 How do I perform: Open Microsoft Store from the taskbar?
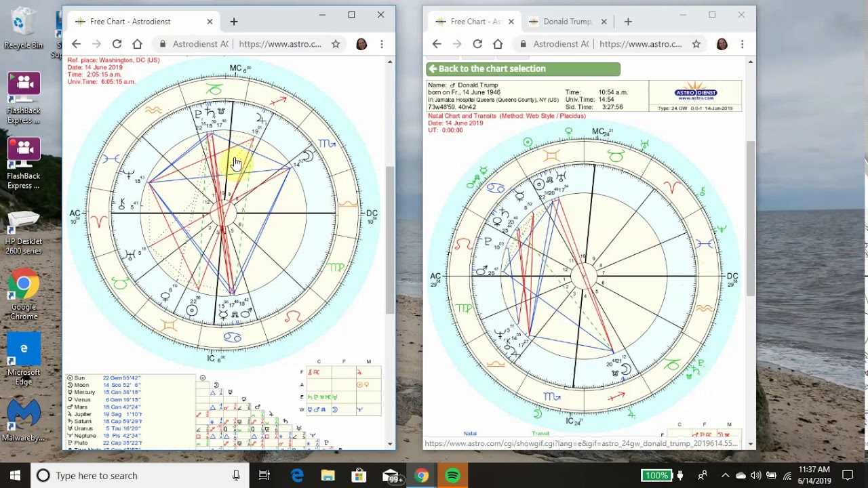coord(359,475)
